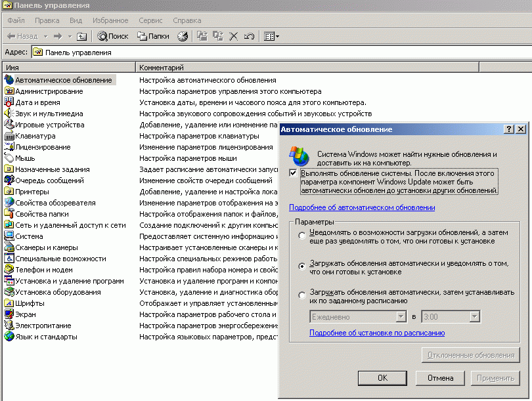
Task: Open the Игровые устройства icon
Action: pyautogui.click(x=9, y=125)
